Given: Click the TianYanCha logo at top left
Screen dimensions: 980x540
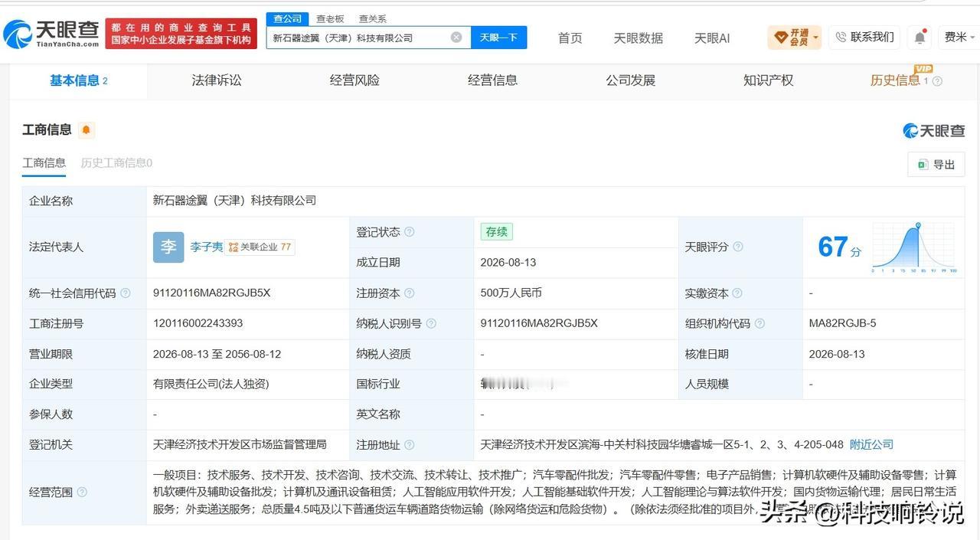Looking at the screenshot, I should click(51, 34).
